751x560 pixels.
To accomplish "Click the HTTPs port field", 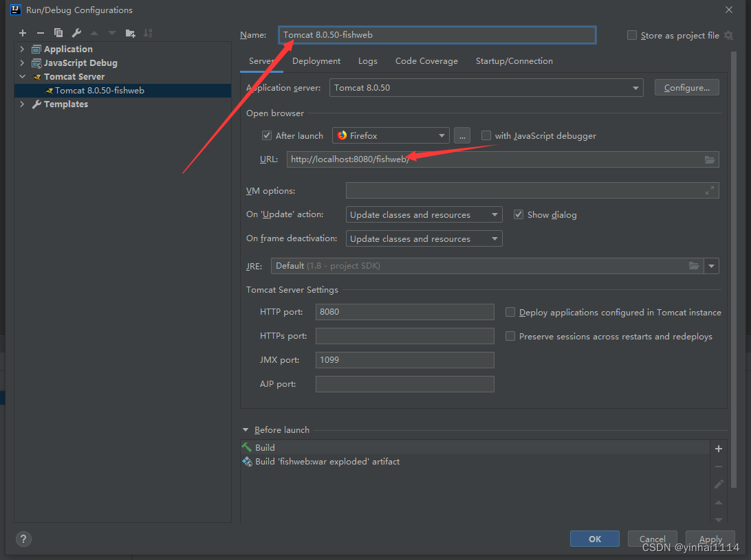I will pyautogui.click(x=404, y=336).
